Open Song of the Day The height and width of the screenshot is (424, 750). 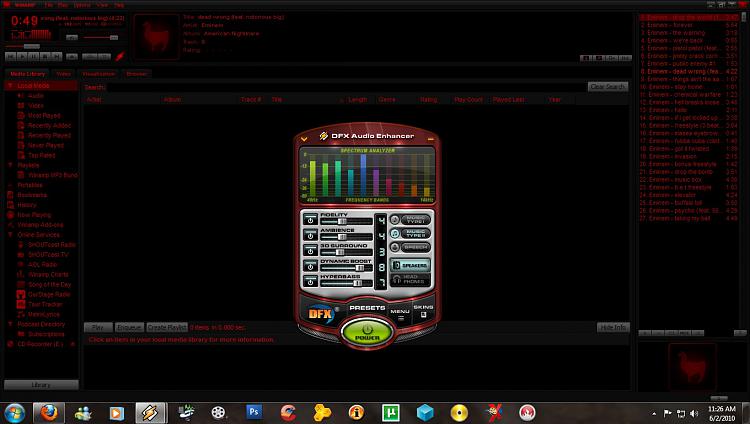coord(49,284)
